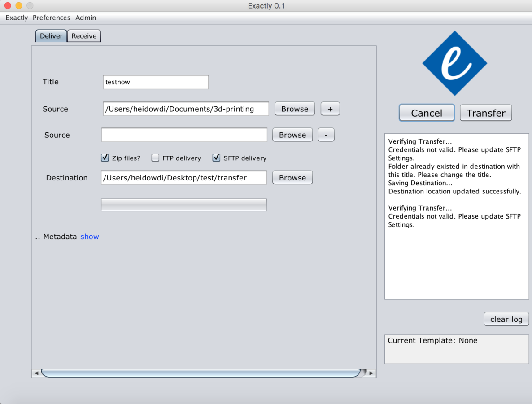532x404 pixels.
Task: Enable the FTP delivery checkbox
Action: (x=155, y=158)
